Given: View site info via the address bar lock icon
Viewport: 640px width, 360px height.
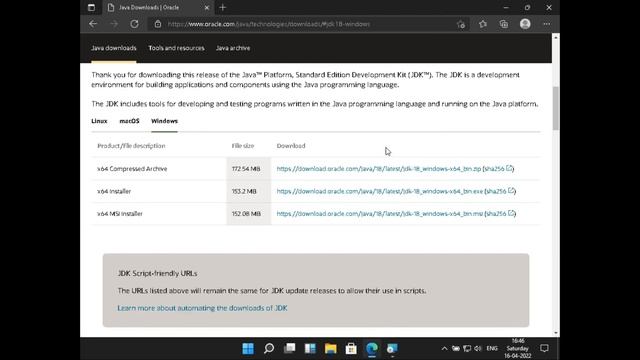Looking at the screenshot, I should coord(158,24).
